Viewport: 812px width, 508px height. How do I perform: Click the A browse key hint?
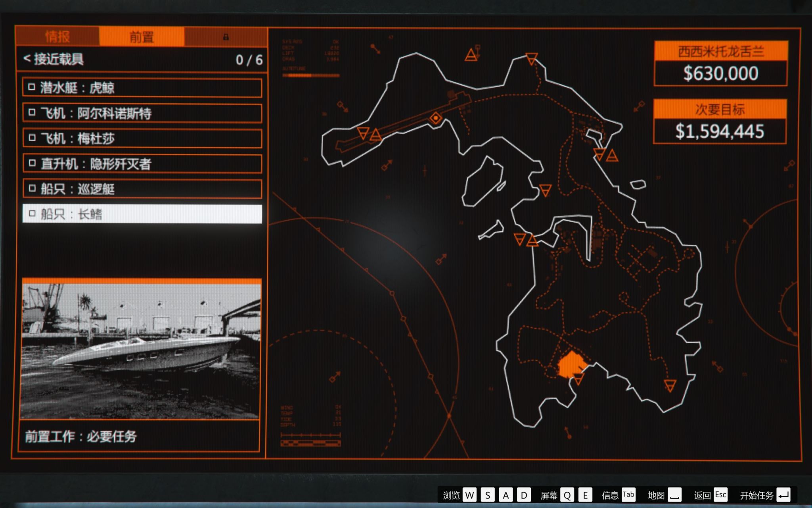(506, 495)
